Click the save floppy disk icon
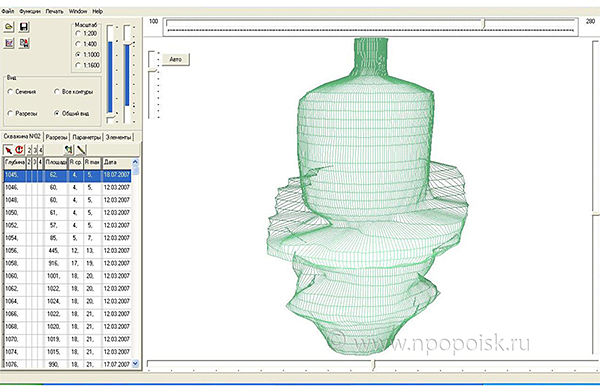 (24, 27)
